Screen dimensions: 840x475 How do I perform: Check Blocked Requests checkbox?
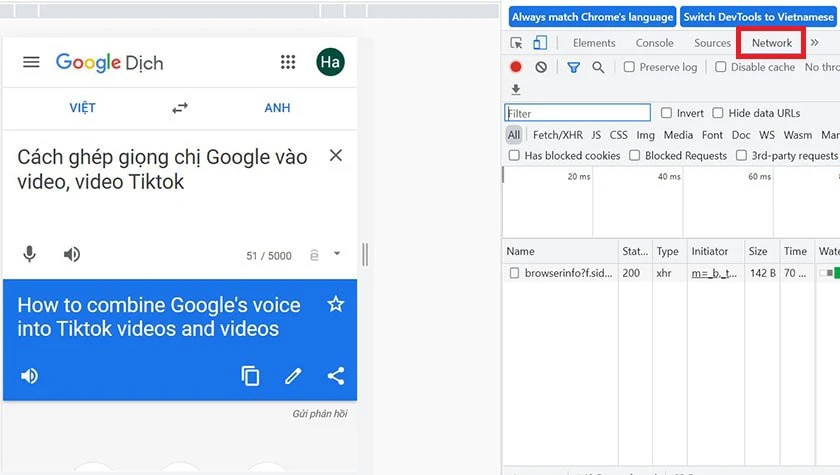pyautogui.click(x=635, y=155)
